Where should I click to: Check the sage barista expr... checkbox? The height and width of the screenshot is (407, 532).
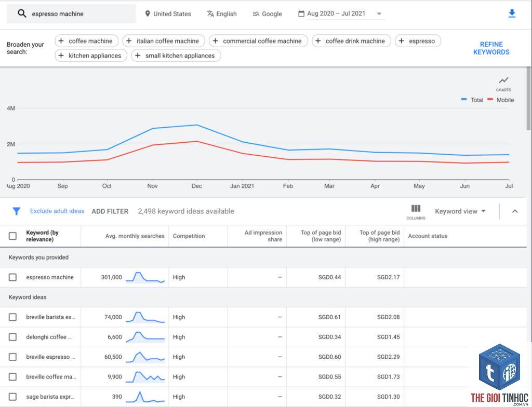12,397
